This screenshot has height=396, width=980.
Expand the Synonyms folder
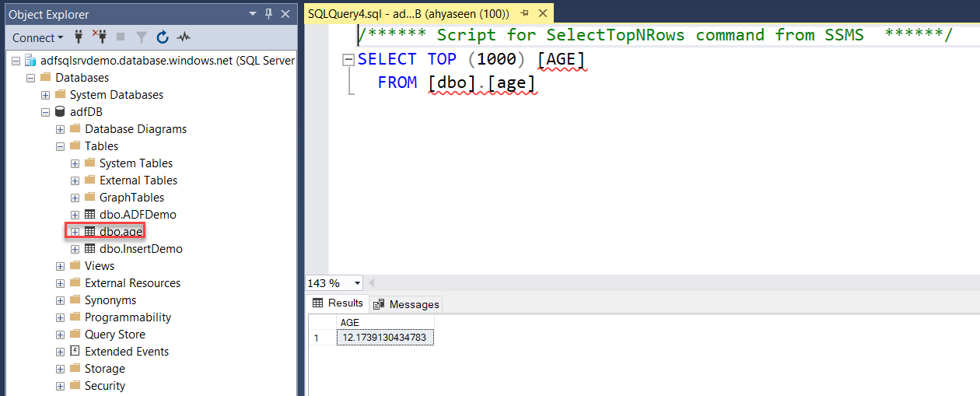[60, 300]
